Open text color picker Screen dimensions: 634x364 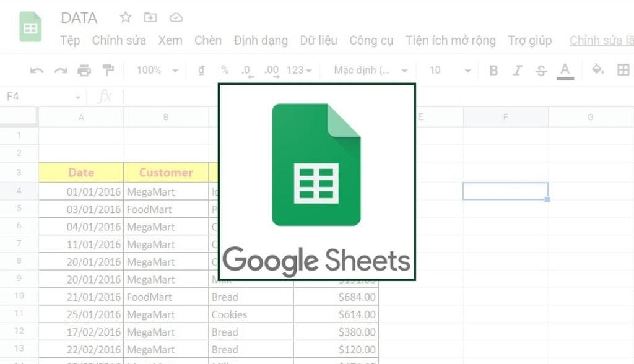pyautogui.click(x=565, y=71)
